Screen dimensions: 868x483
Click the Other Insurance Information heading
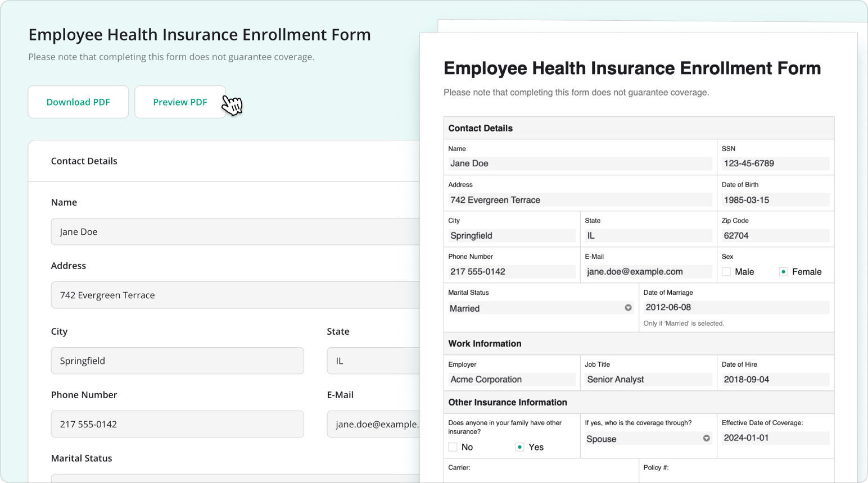tap(508, 402)
